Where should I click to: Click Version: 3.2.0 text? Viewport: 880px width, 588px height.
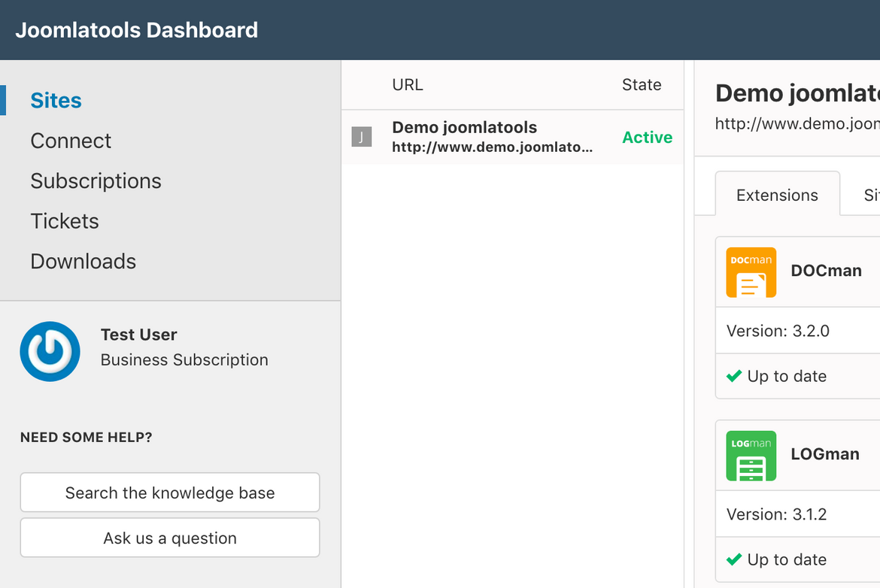click(x=778, y=331)
